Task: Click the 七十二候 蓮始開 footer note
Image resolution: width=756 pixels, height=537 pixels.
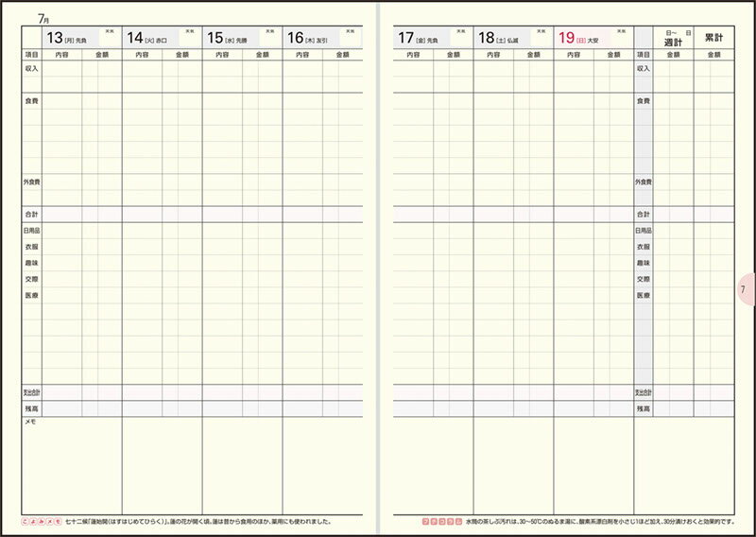Action: pos(198,522)
